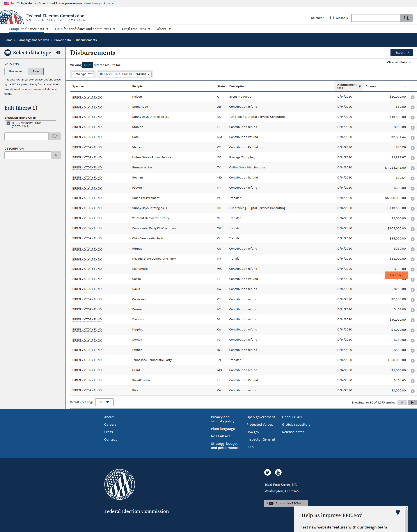Switch data type to Processed
Viewport: 417px width, 532px height.
point(16,71)
